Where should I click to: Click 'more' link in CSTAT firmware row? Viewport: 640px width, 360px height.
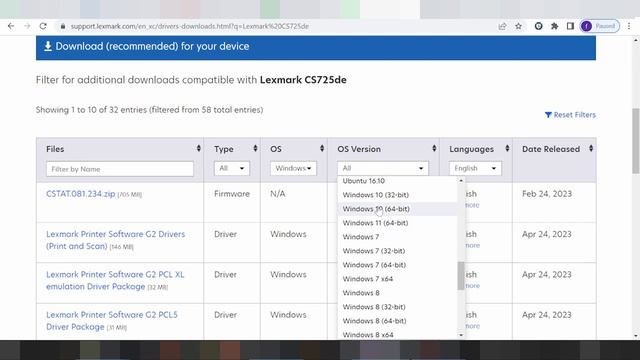click(473, 205)
